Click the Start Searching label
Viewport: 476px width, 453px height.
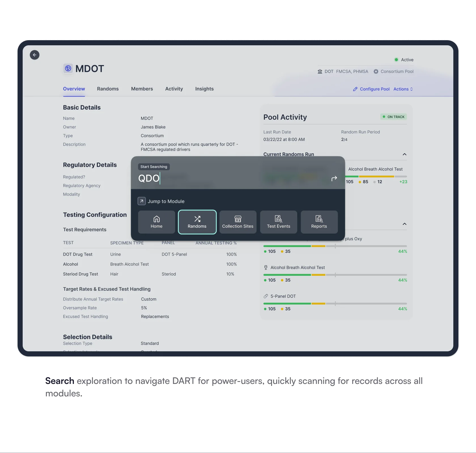[x=154, y=167]
